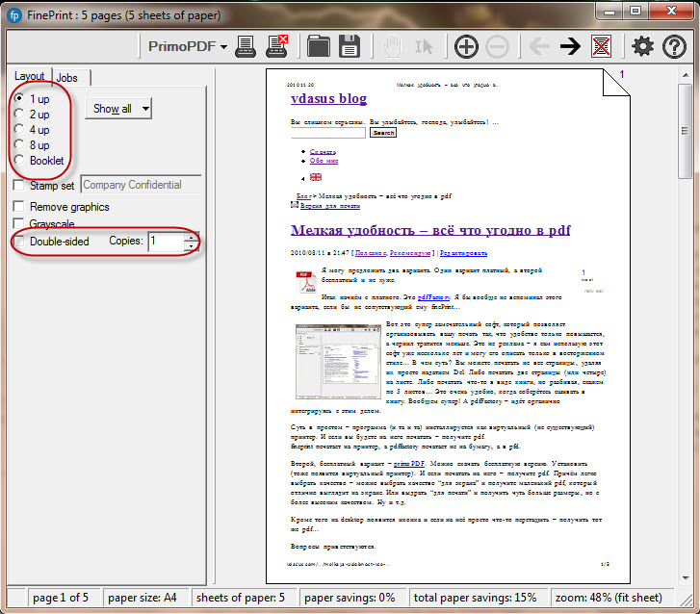Expand the Show all dropdown

pyautogui.click(x=118, y=109)
